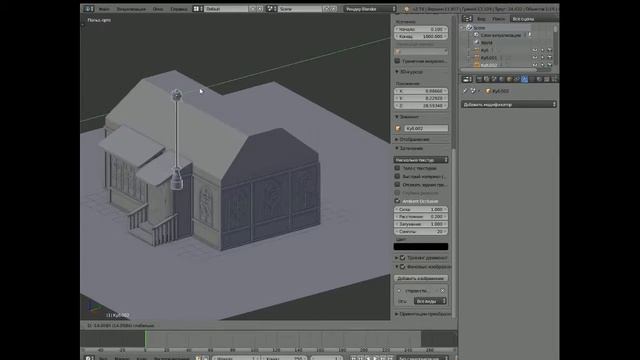The height and width of the screenshot is (360, 640).
Task: Expand the background image entry arrow
Action: click(399, 291)
